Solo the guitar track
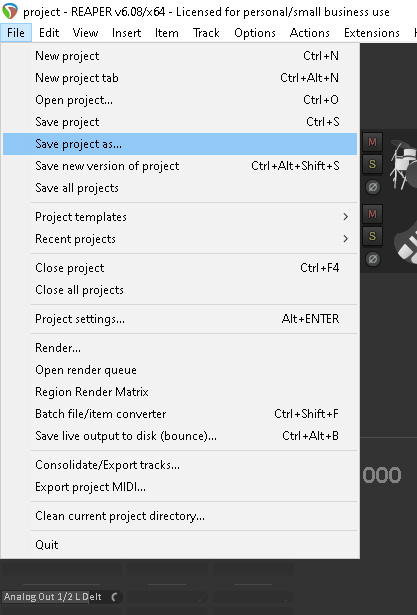This screenshot has height=615, width=417. [x=372, y=236]
